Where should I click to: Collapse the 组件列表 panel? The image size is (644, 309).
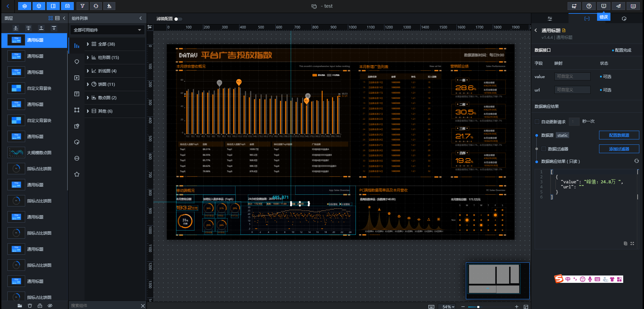coord(141,18)
